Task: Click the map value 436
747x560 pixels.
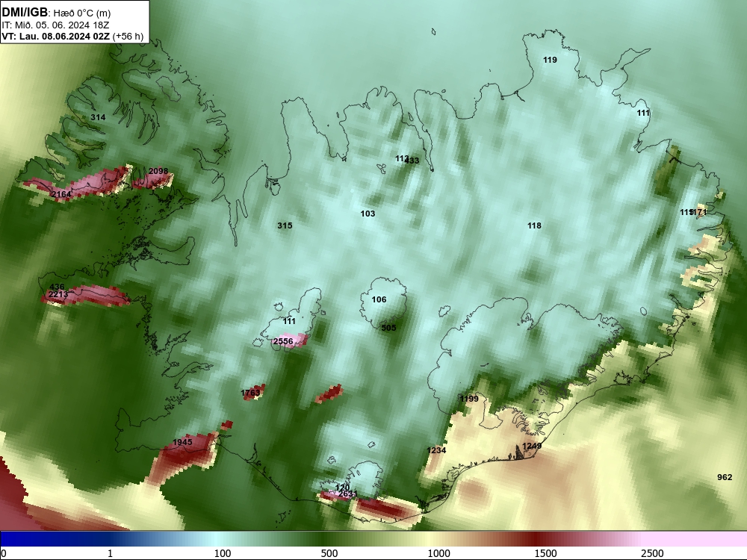Action: pyautogui.click(x=57, y=287)
